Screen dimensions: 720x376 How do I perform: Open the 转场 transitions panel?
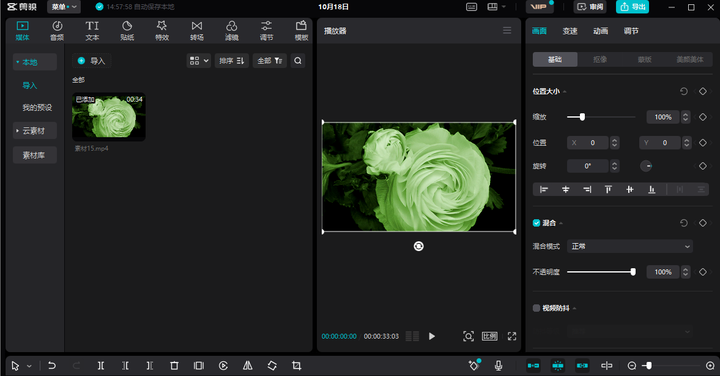pos(197,31)
